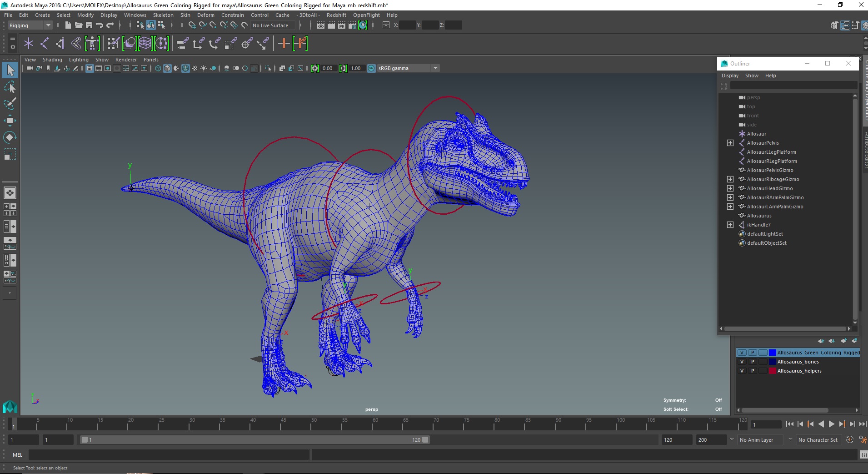The image size is (868, 474).
Task: Expand AllosaurusLArmPalmGizmo in the Outliner
Action: click(x=730, y=207)
